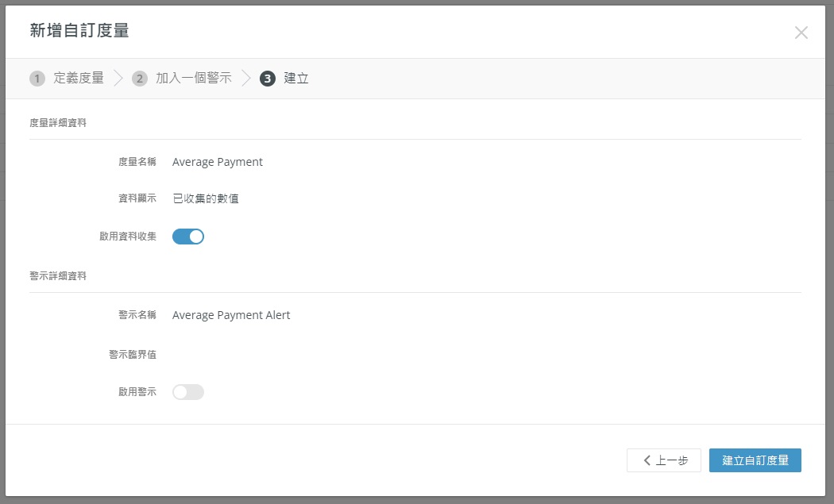Viewport: 834px width, 504px height.
Task: Click the 度量詳細資料 section header
Action: click(x=58, y=123)
